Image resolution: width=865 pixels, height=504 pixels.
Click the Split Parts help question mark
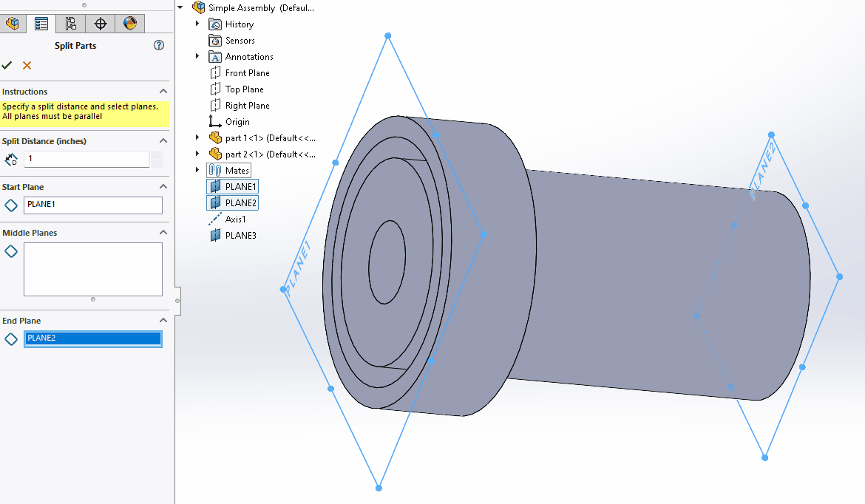[158, 45]
